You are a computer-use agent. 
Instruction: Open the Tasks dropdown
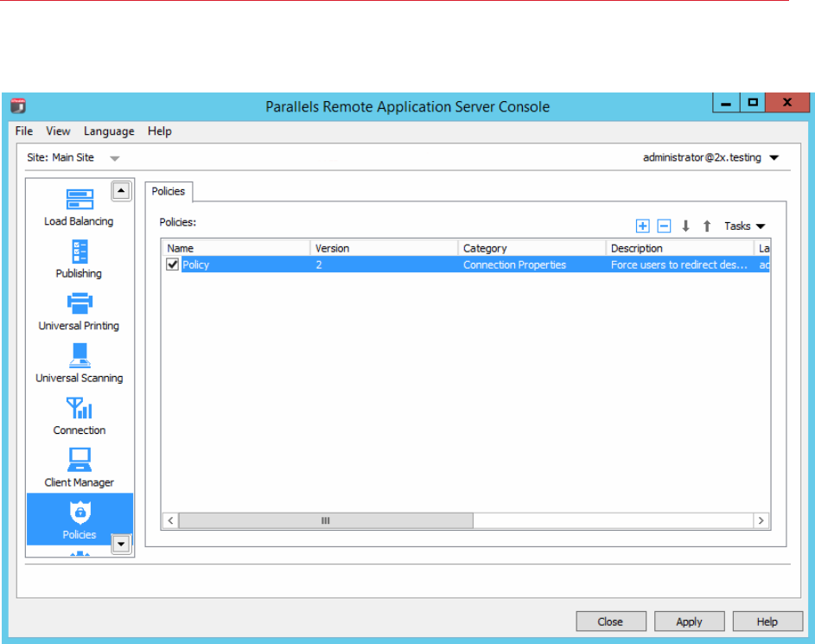coord(744,226)
